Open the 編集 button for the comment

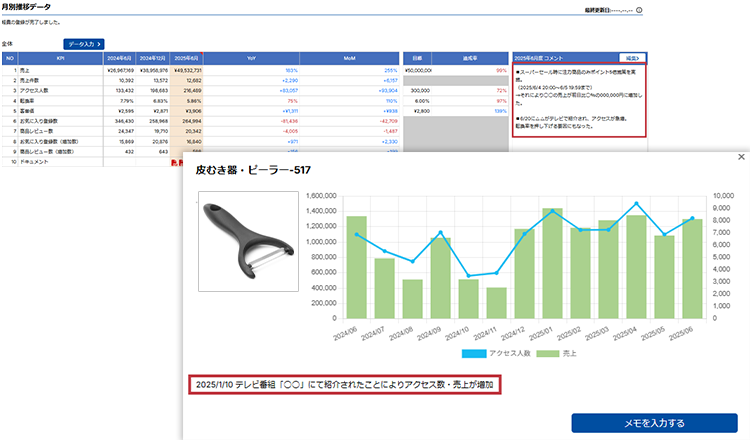tap(632, 59)
